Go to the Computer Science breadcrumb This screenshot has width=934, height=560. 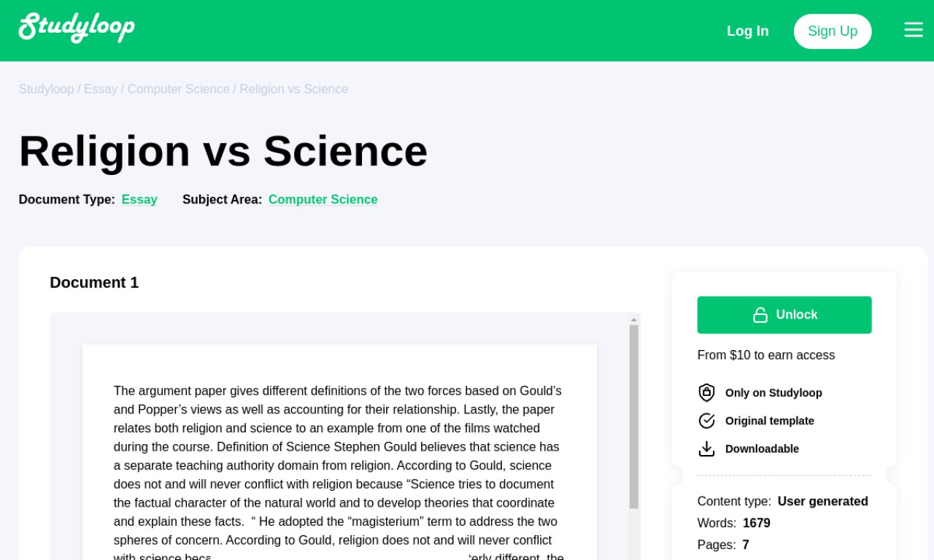click(x=179, y=89)
